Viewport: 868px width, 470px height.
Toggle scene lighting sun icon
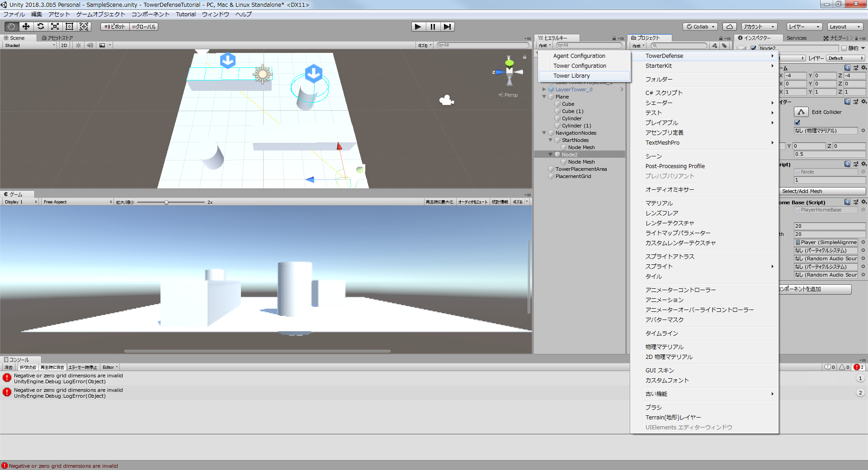(x=79, y=45)
